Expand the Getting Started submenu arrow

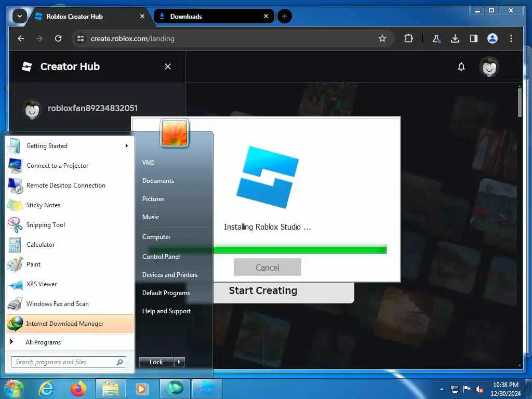pyautogui.click(x=127, y=146)
